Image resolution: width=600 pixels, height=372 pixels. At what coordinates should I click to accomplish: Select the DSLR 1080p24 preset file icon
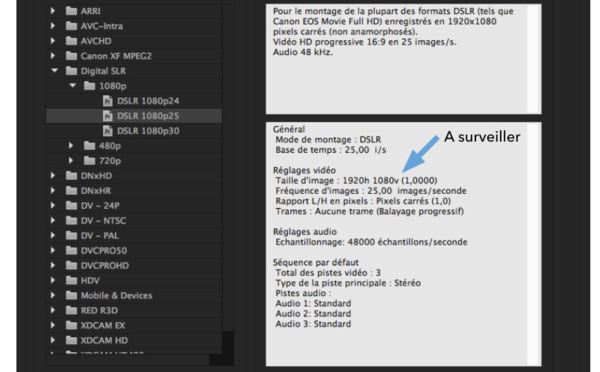[x=108, y=101]
